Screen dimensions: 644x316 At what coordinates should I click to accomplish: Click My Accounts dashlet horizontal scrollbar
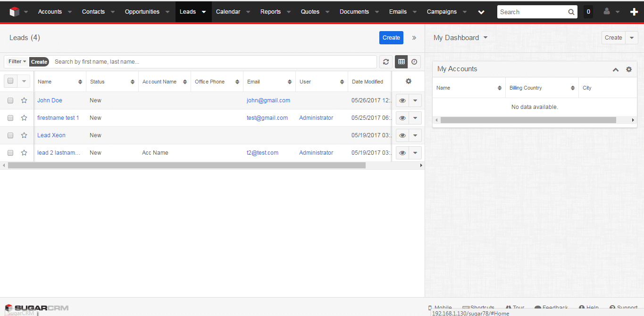(528, 120)
